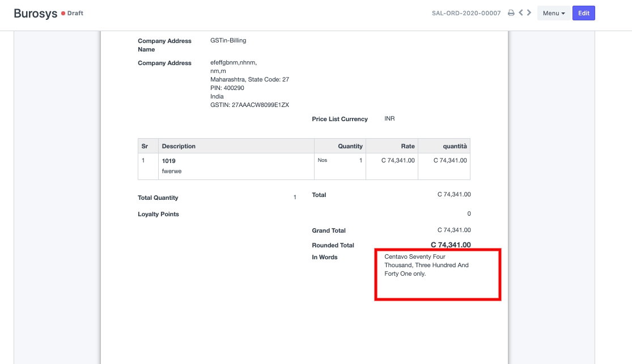Click document ID SAL-ORD-2020-00007
The image size is (632, 364).
pyautogui.click(x=466, y=13)
